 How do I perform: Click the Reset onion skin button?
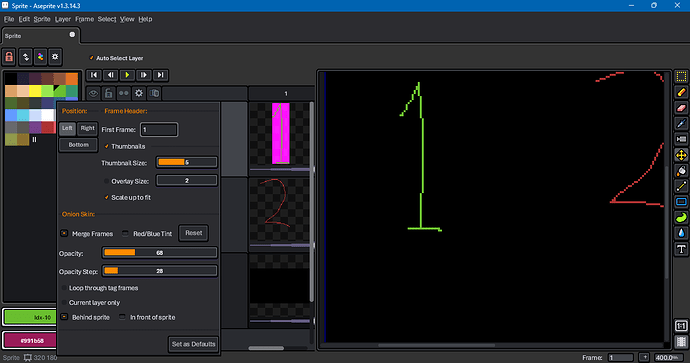[x=194, y=233]
